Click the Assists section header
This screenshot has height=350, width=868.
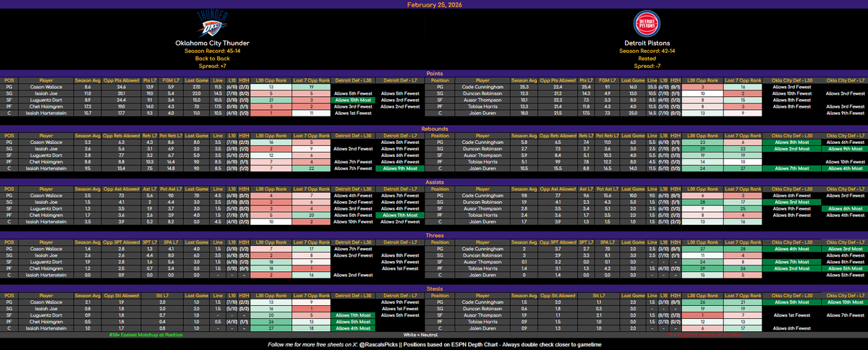click(x=434, y=184)
